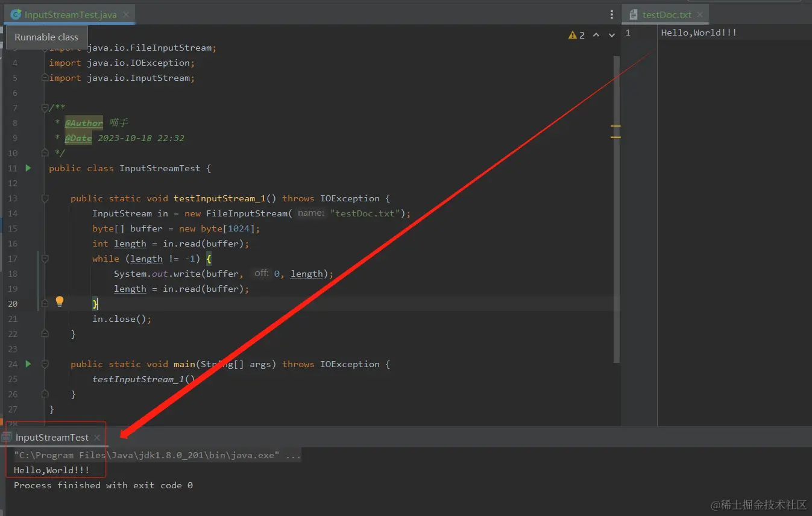812x516 pixels.
Task: Click the "testDoc.txt" string literal
Action: tap(365, 213)
